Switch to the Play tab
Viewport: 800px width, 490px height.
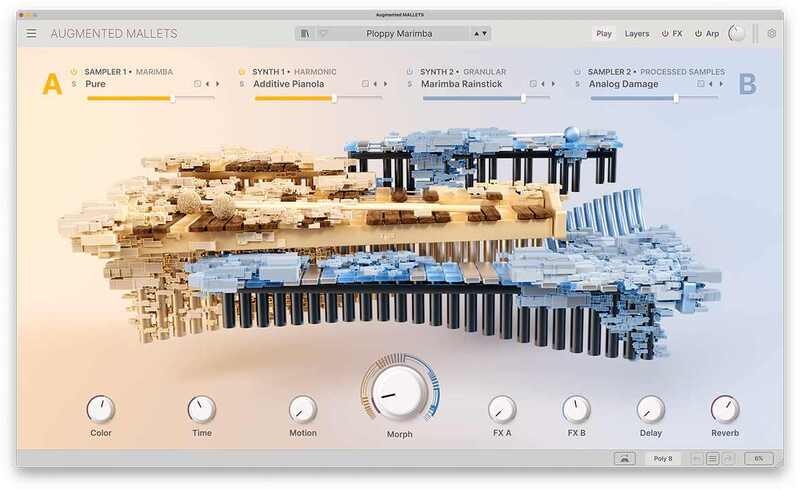pos(604,33)
